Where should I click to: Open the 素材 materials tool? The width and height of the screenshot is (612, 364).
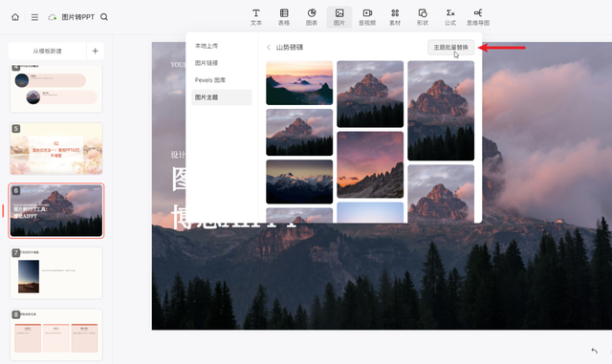pyautogui.click(x=395, y=17)
